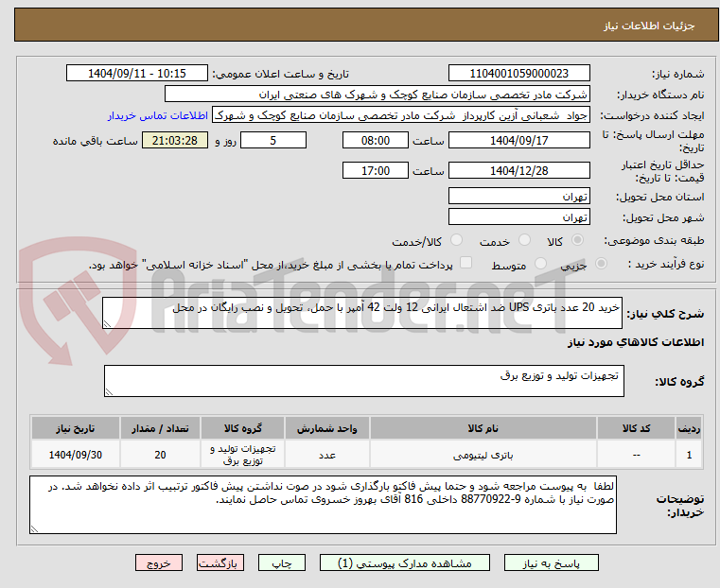
Task: Grab resize handle of توضیحات خریدار box
Action: click(34, 528)
